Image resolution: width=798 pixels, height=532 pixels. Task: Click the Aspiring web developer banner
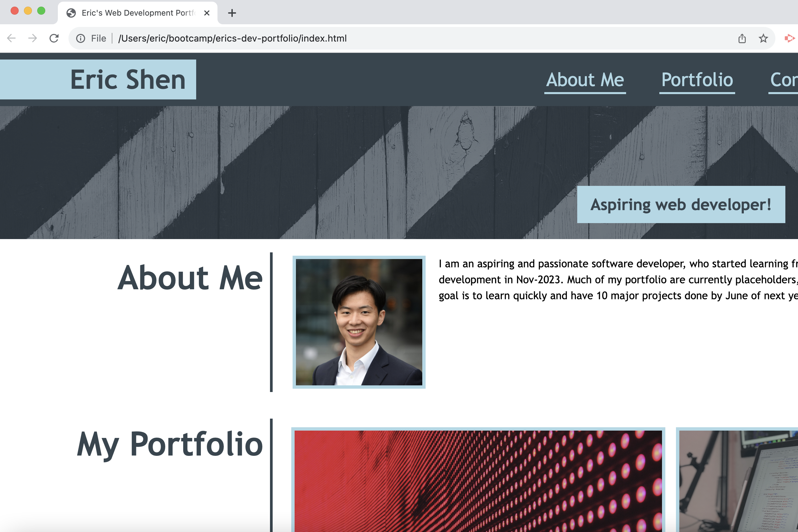tap(681, 205)
